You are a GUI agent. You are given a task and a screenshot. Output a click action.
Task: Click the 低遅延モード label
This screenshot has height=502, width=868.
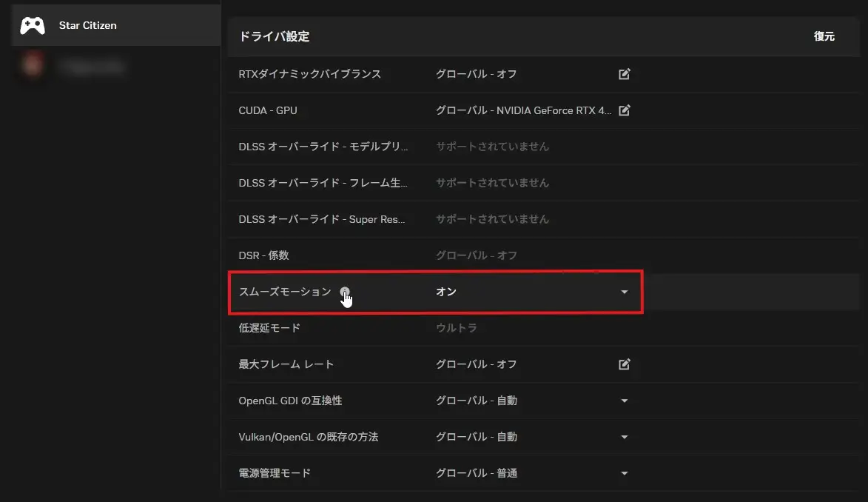tap(269, 328)
